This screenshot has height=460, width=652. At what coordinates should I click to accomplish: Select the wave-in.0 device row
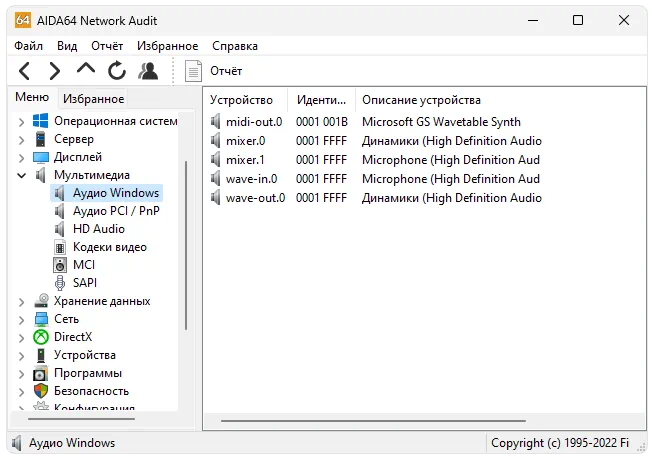click(375, 179)
